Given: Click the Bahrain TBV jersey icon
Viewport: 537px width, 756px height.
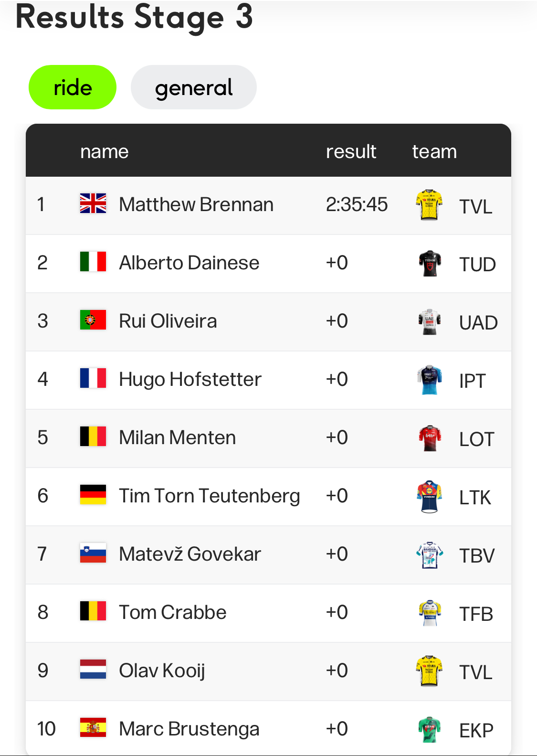Looking at the screenshot, I should tap(430, 554).
